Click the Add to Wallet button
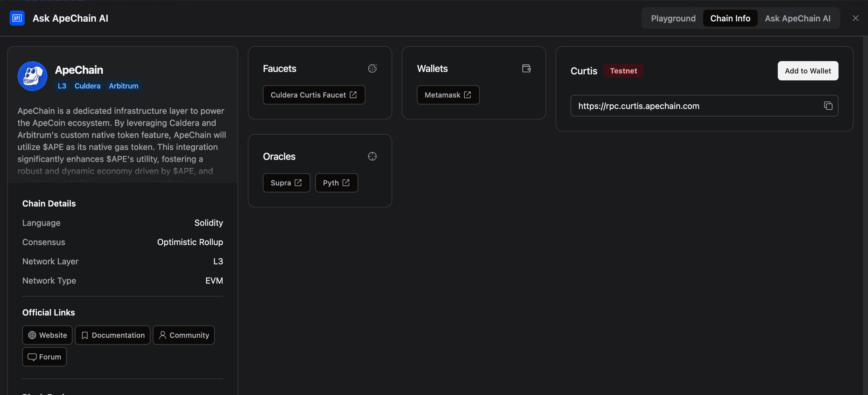 pyautogui.click(x=808, y=71)
